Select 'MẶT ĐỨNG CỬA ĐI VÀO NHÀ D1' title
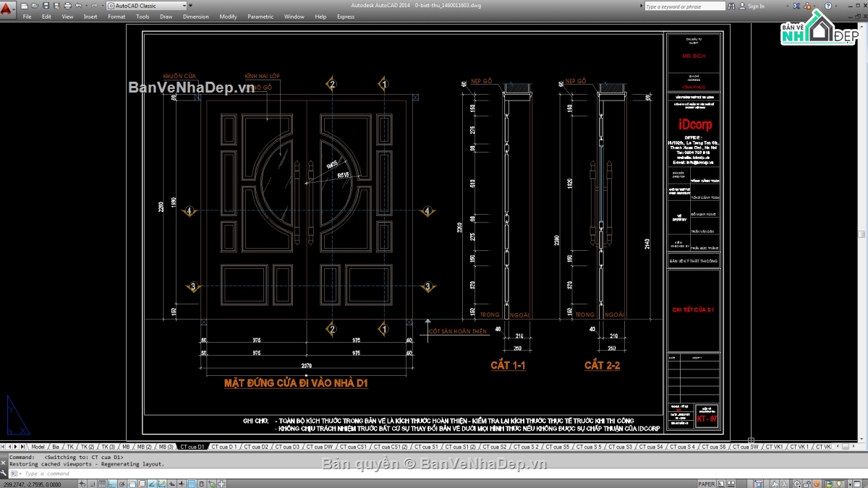The width and height of the screenshot is (868, 488). point(296,383)
